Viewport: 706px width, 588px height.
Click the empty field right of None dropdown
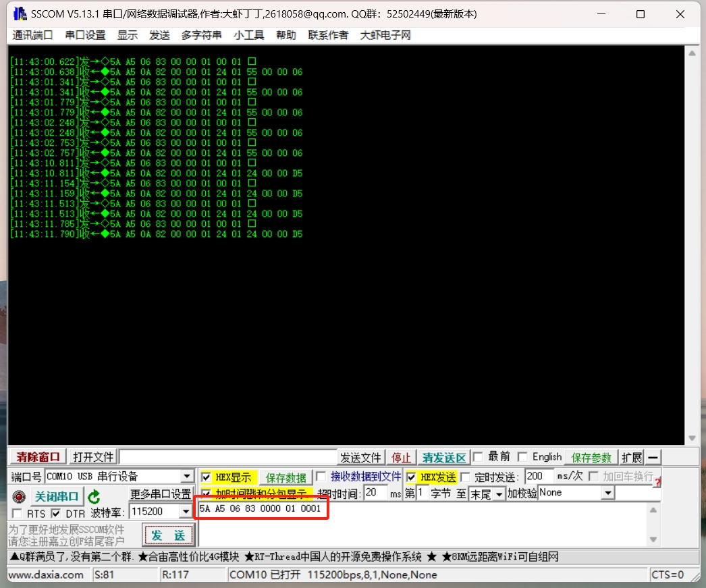pyautogui.click(x=638, y=493)
